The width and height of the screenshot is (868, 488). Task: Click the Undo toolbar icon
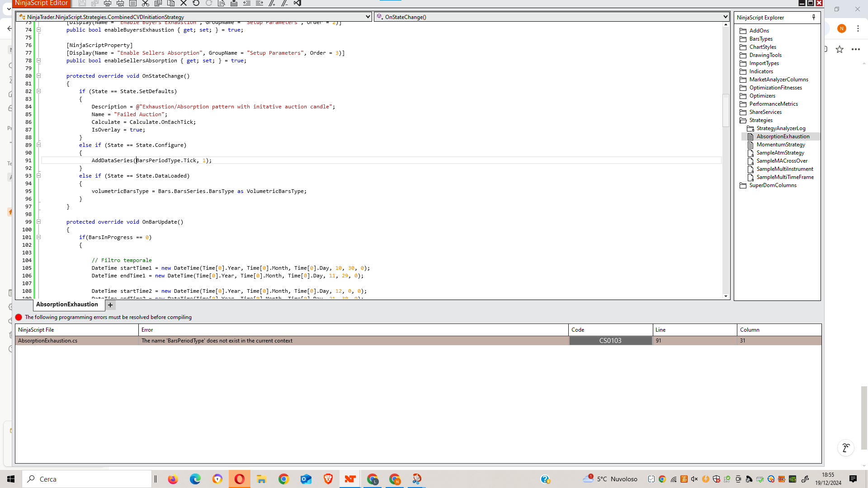pyautogui.click(x=196, y=3)
